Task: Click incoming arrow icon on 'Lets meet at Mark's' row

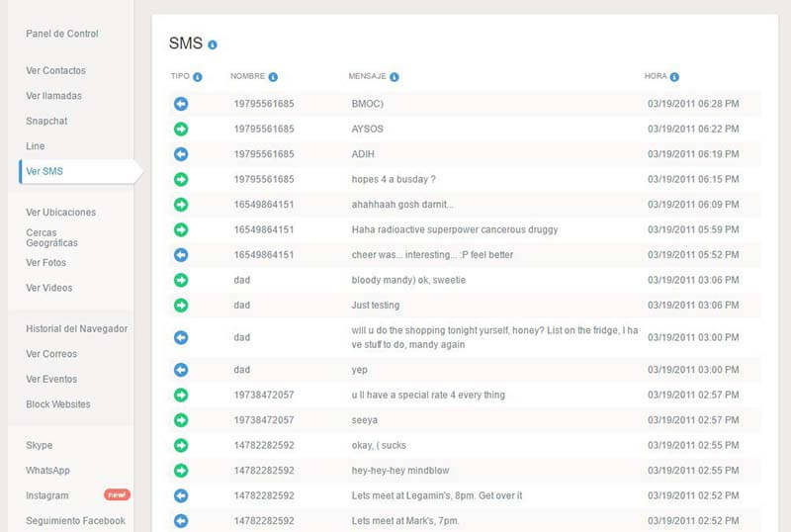Action: point(181,521)
